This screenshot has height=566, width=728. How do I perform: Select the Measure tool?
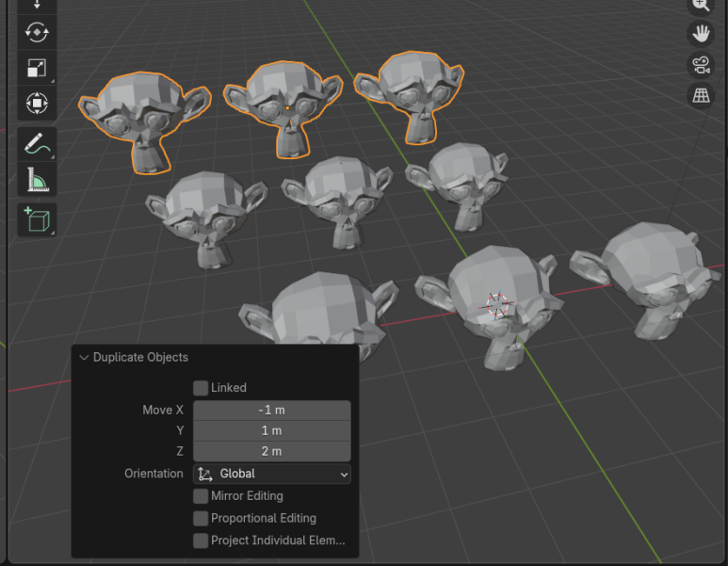click(37, 179)
